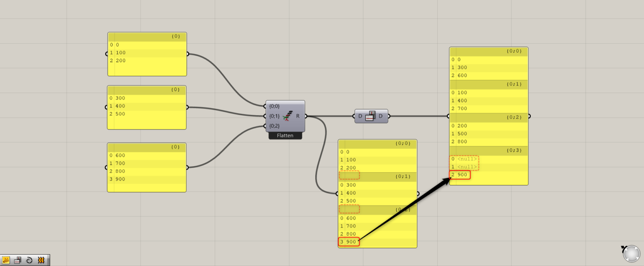Screen dimensions: 644x266
Task: Click the D output of Flip Matrix component
Action: [381, 116]
